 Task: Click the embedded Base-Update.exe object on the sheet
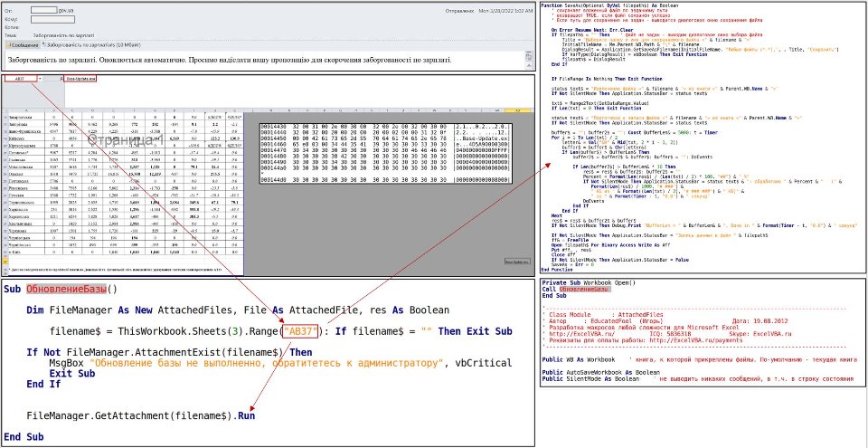coord(517,262)
